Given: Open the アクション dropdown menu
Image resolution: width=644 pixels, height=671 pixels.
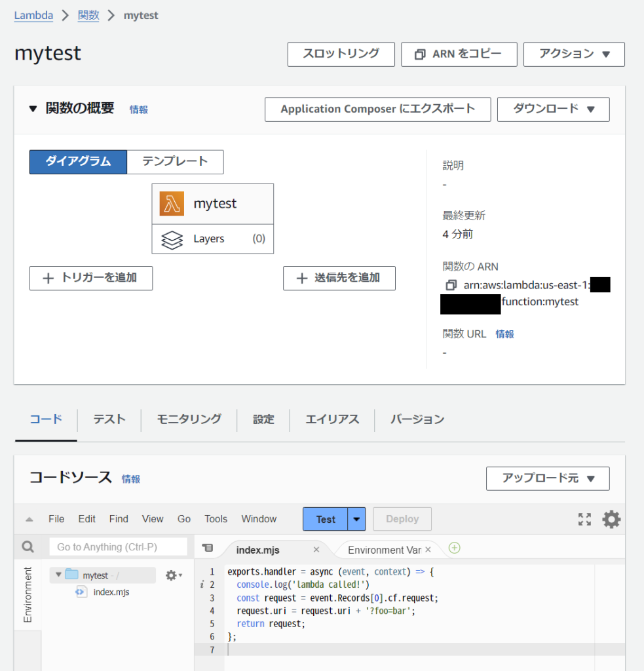Looking at the screenshot, I should click(574, 54).
